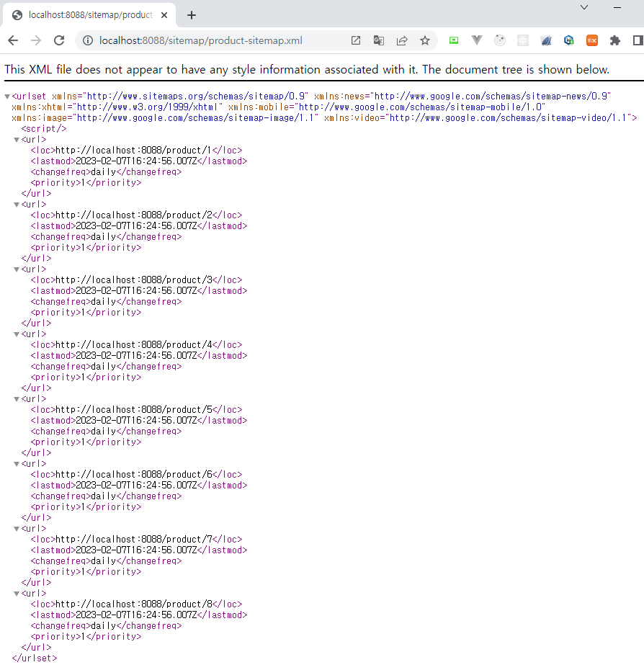Click the loc text http://localhost:8088/product/4
Viewport: 644px width, 670px height.
(x=133, y=345)
